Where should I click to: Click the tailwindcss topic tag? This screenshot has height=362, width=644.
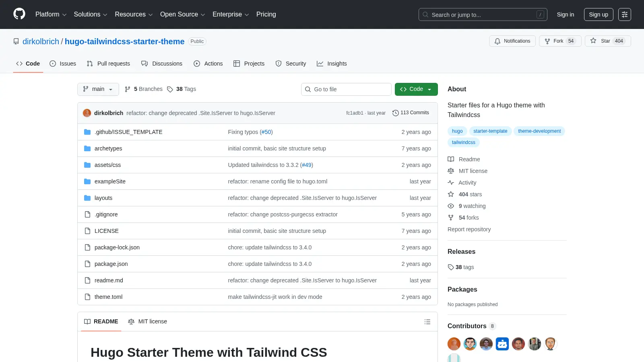pos(463,142)
